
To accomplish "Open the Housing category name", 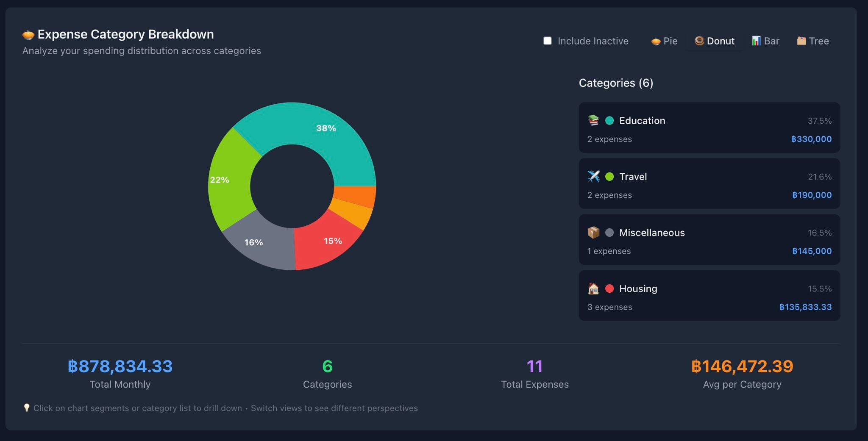I will (638, 288).
